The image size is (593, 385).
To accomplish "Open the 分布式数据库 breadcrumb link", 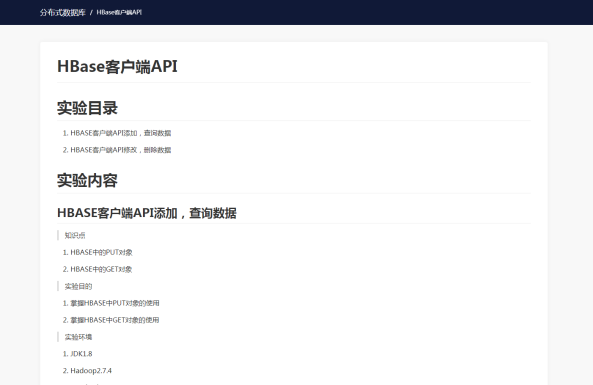I will click(x=63, y=12).
